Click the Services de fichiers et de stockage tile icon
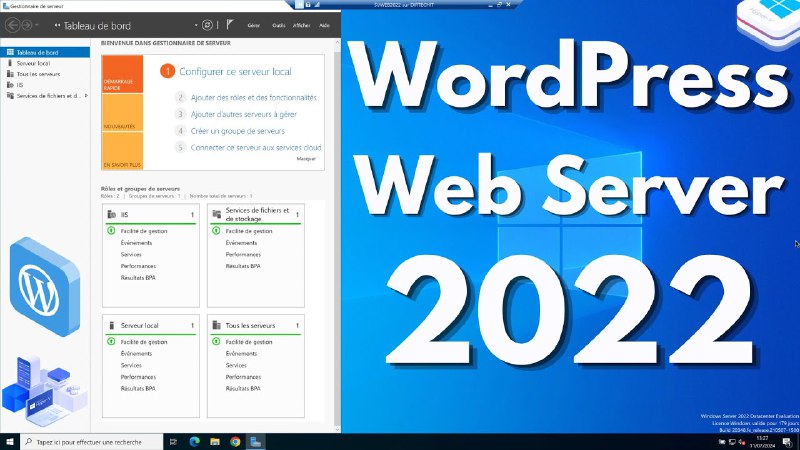 click(216, 214)
